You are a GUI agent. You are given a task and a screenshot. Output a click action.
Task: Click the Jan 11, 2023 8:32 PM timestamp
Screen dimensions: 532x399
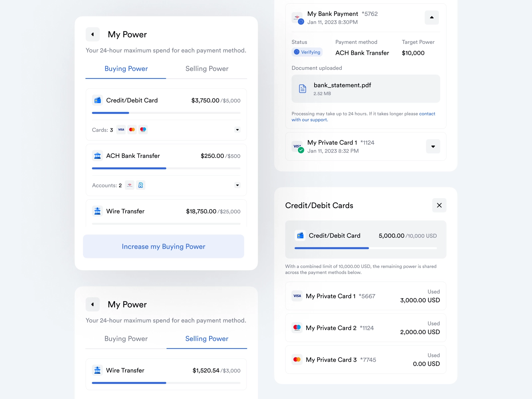tap(333, 151)
